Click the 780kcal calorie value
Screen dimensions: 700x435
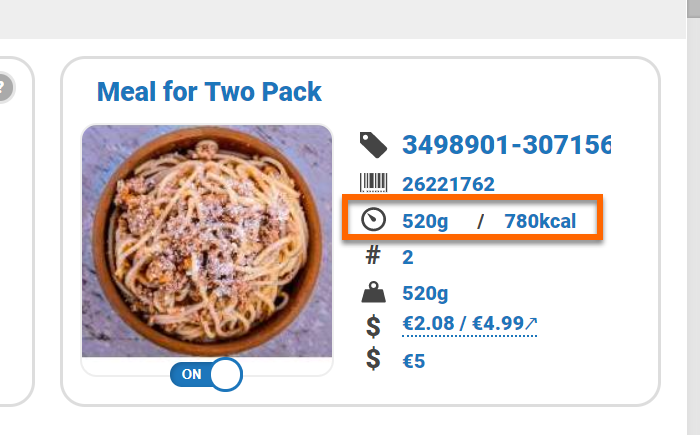pyautogui.click(x=540, y=221)
